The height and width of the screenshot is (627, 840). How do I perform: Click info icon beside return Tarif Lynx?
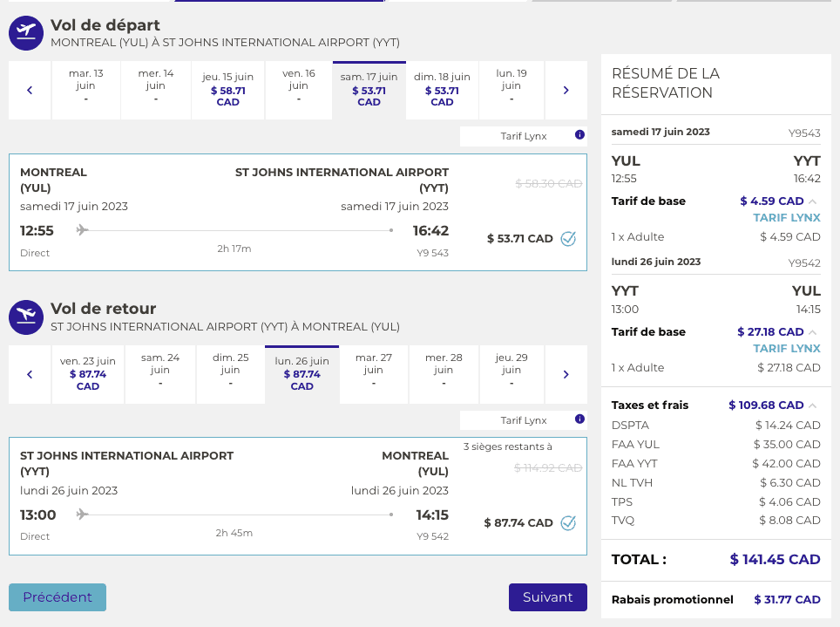pyautogui.click(x=579, y=419)
